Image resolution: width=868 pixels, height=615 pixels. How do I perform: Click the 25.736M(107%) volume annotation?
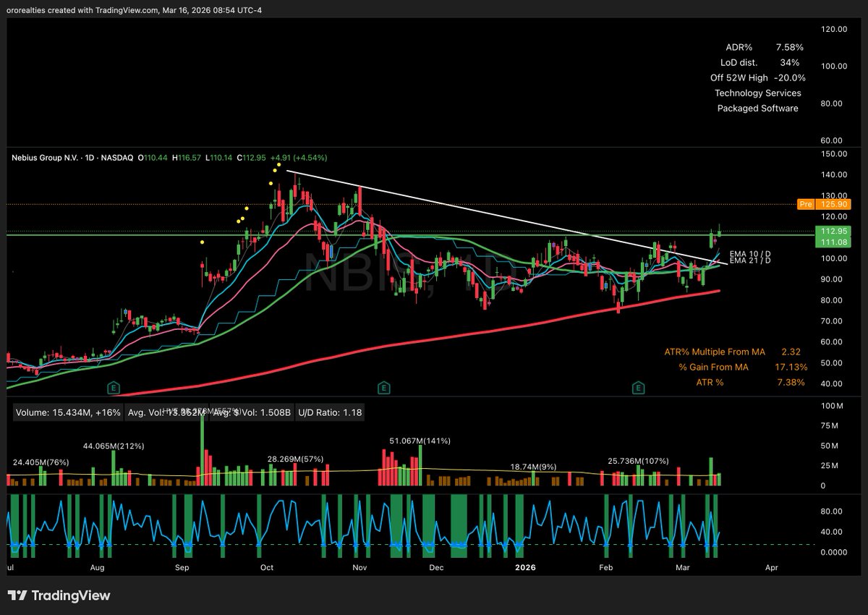(639, 461)
